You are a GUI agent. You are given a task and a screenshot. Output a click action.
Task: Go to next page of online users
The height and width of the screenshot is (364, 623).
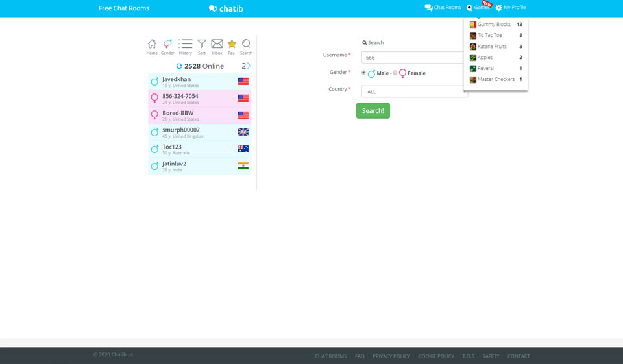point(249,66)
